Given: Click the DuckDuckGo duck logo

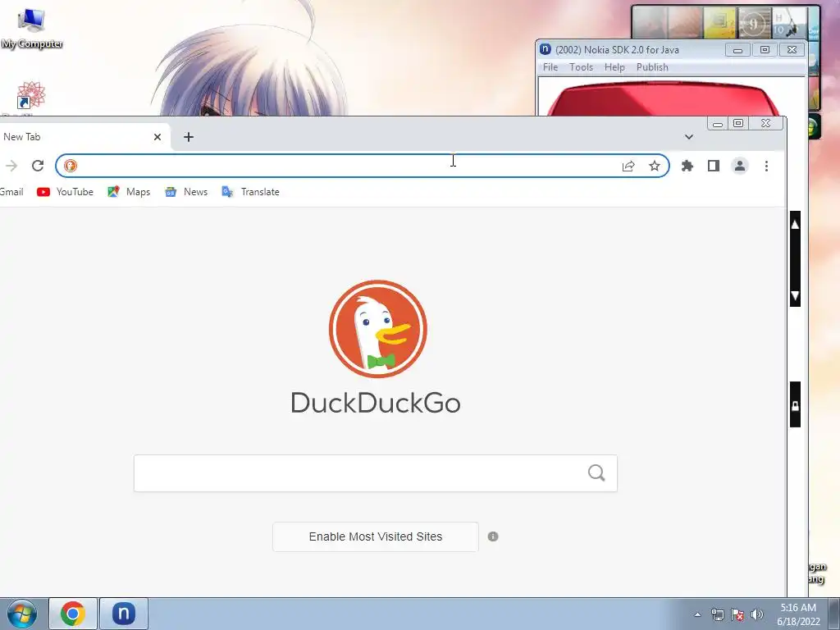Looking at the screenshot, I should (377, 329).
